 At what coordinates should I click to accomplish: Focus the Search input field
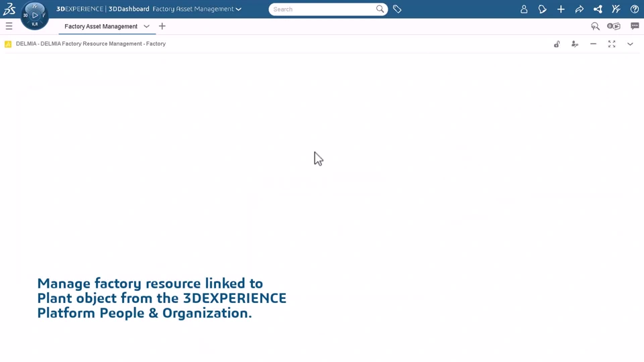(323, 9)
